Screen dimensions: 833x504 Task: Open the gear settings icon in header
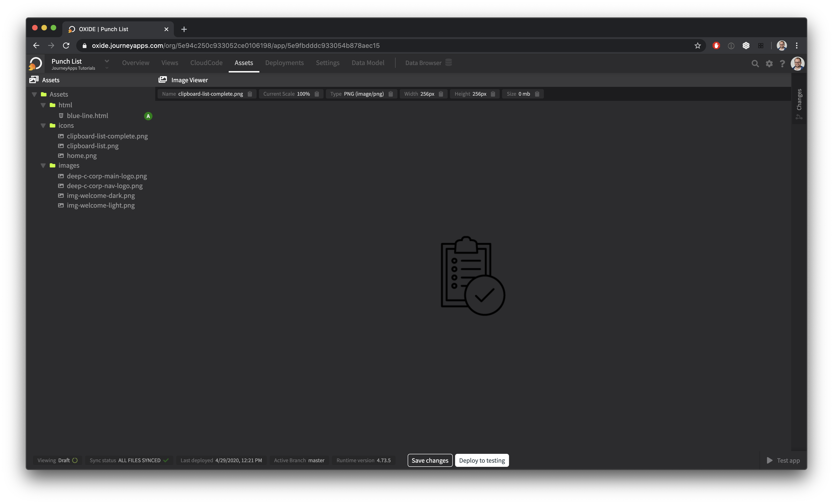769,63
